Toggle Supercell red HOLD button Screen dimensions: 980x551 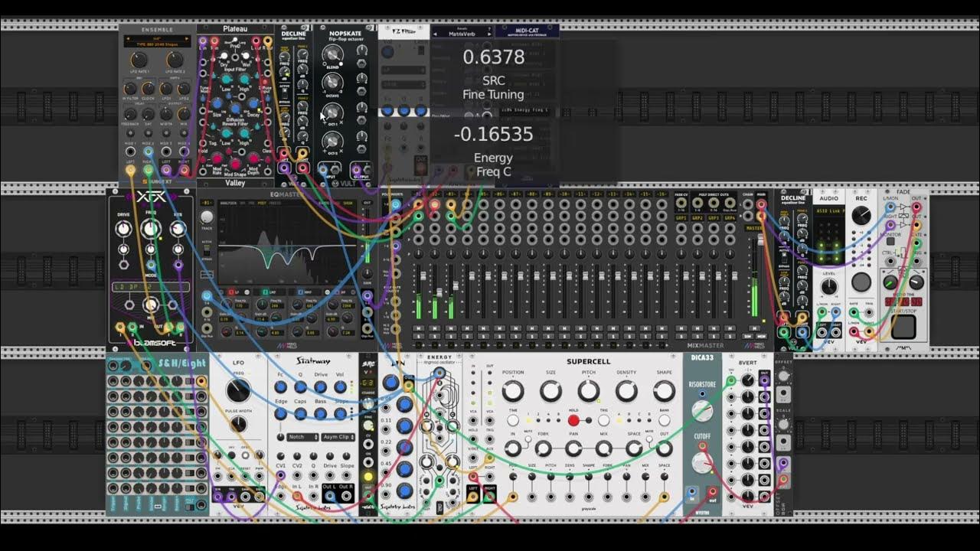point(573,420)
